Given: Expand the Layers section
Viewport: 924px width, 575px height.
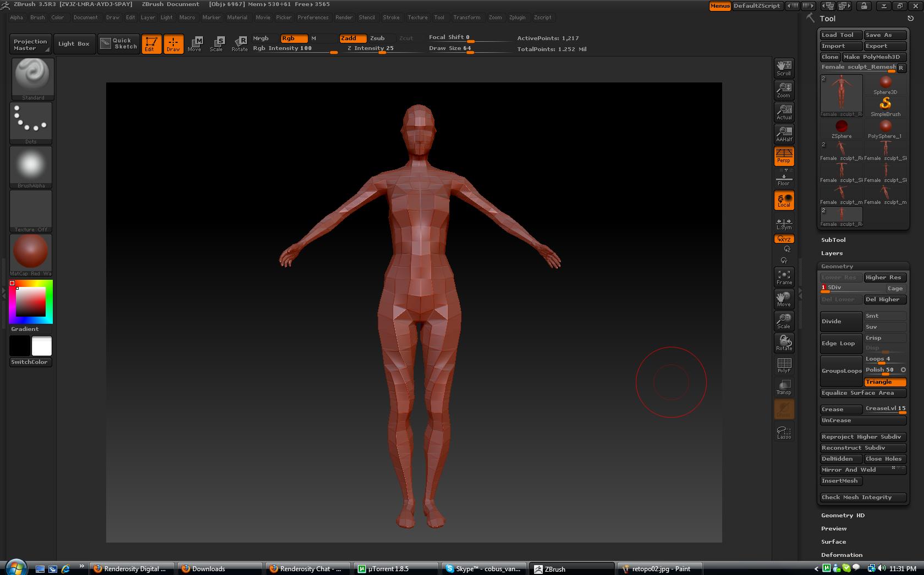Looking at the screenshot, I should point(832,253).
